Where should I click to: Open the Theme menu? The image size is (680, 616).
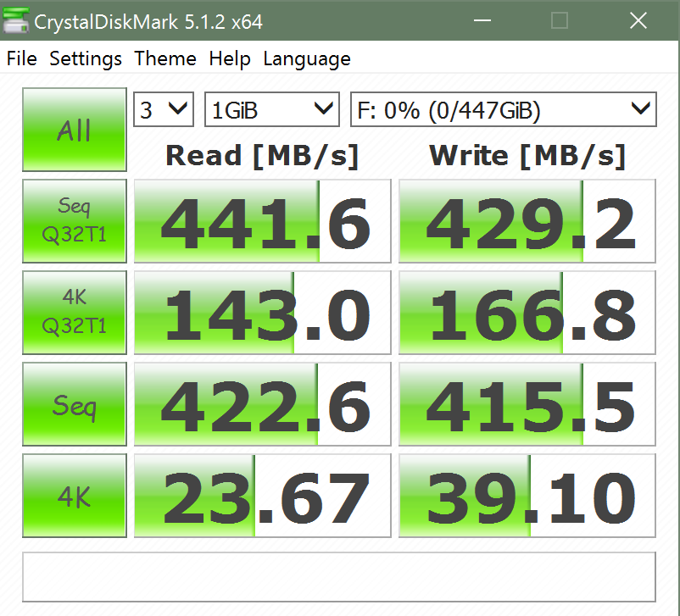coord(165,58)
